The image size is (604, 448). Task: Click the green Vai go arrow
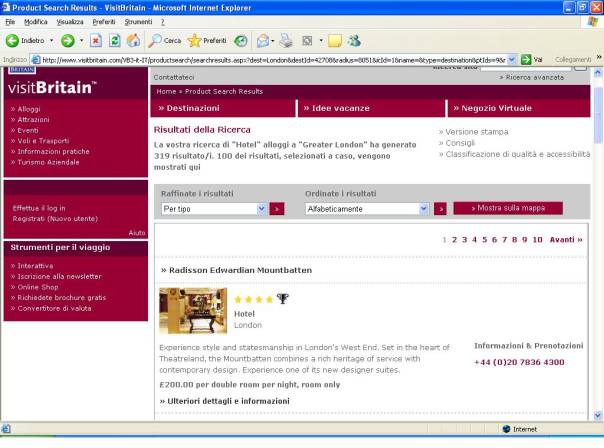pos(526,60)
